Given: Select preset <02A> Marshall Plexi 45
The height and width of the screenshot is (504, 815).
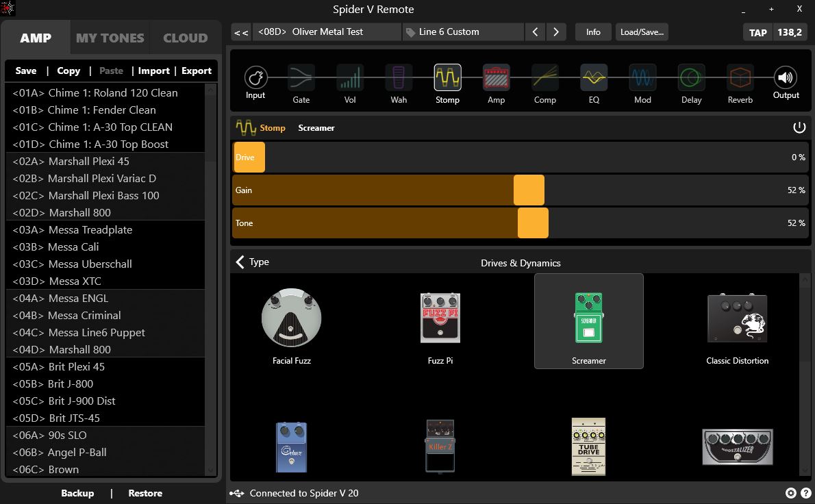Looking at the screenshot, I should click(105, 162).
